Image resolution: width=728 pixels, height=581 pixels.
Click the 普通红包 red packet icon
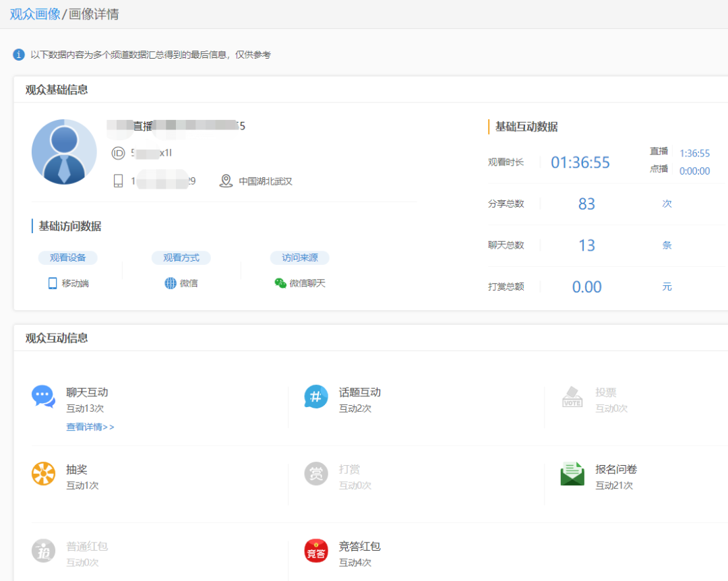43,551
